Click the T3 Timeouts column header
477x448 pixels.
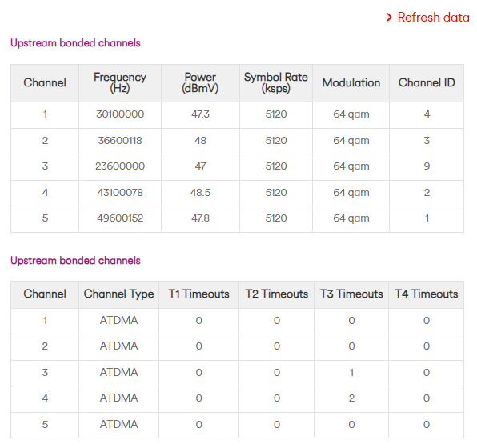[x=351, y=294]
